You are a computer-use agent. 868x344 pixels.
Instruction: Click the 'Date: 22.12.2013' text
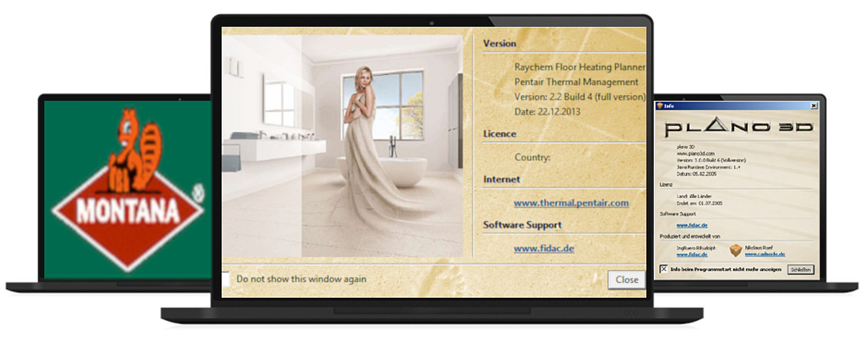click(x=547, y=112)
